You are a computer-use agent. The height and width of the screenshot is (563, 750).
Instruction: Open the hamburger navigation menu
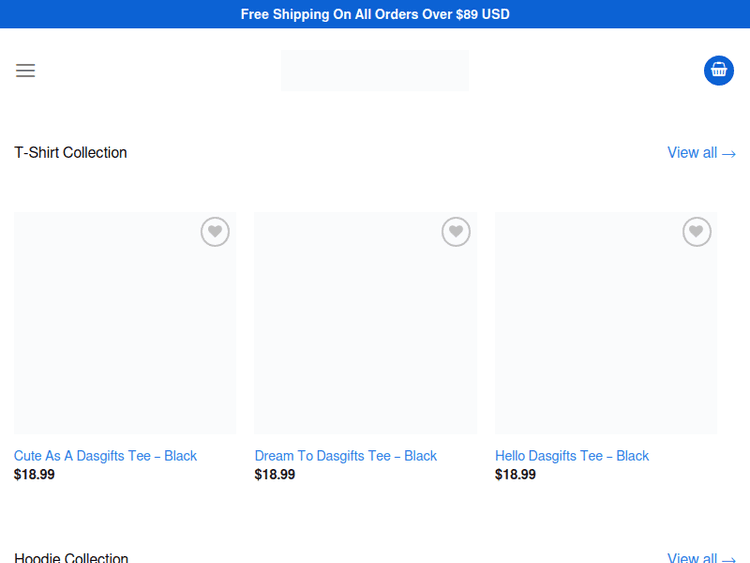[x=25, y=70]
